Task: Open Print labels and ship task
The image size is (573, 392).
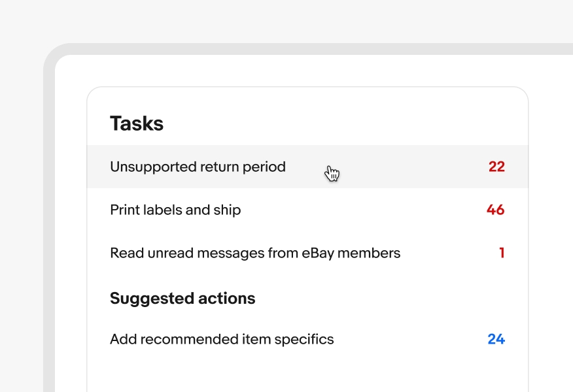Action: pyautogui.click(x=175, y=210)
